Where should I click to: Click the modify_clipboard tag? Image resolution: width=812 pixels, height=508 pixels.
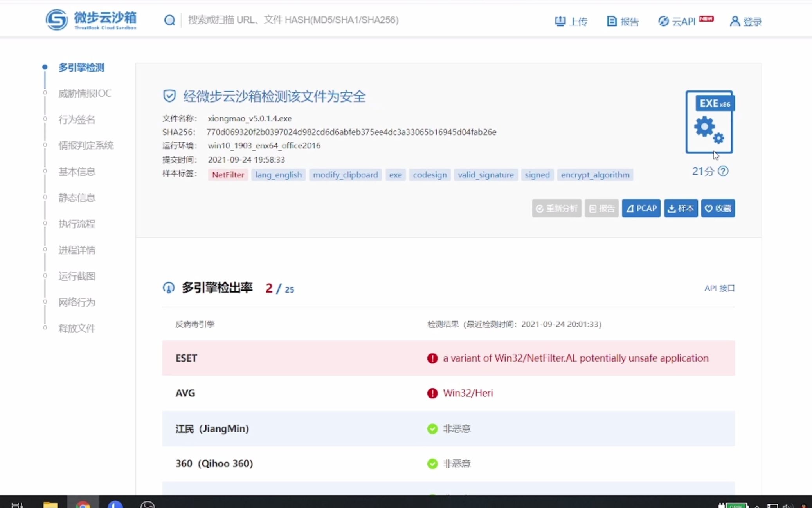click(346, 175)
